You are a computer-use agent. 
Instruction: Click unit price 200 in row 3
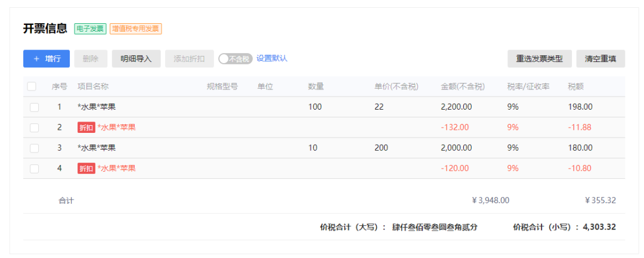tap(381, 148)
